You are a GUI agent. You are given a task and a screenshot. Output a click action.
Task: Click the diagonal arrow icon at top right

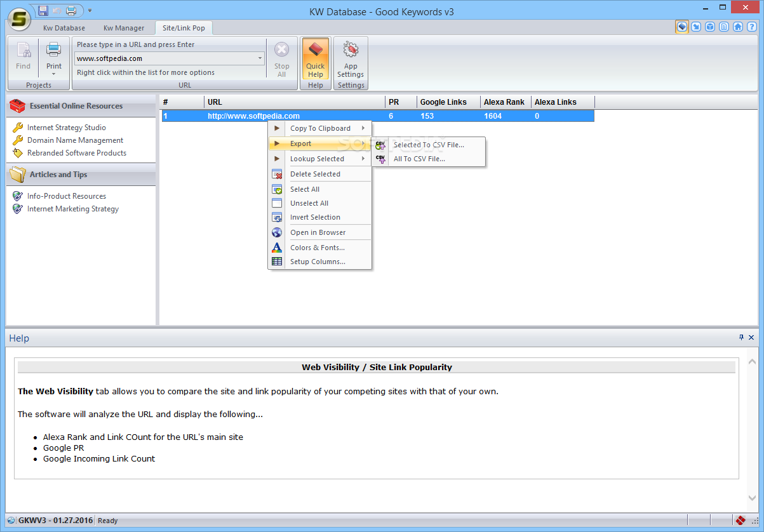[696, 27]
